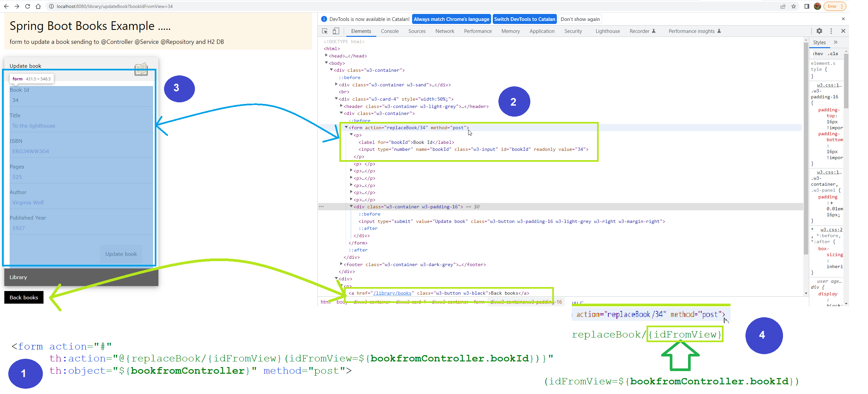This screenshot has width=868, height=394.
Task: Go back in browser history
Action: pos(6,6)
